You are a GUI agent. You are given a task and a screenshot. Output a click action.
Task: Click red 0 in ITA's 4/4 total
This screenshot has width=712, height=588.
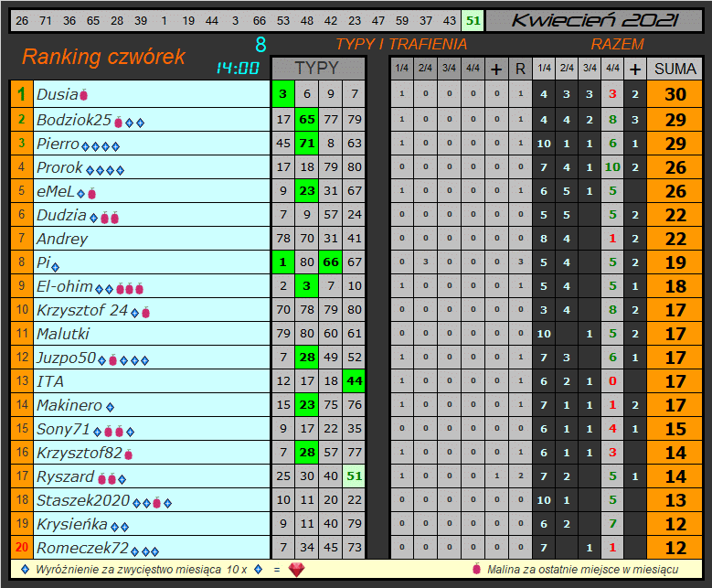[x=612, y=381]
